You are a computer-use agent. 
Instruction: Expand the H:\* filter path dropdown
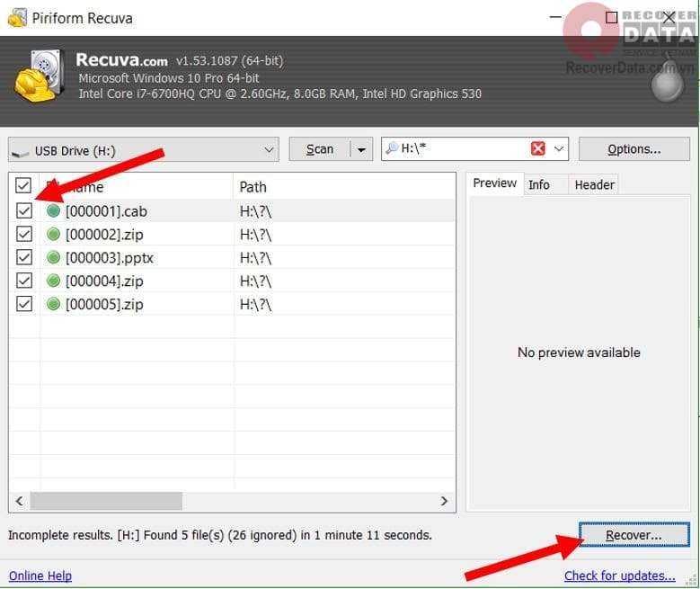tap(559, 148)
